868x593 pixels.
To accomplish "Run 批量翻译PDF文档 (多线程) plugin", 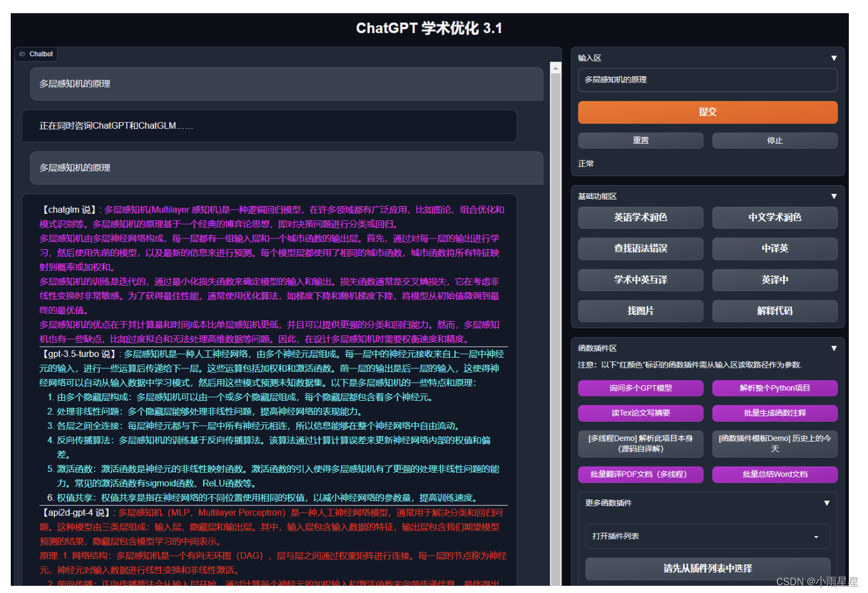I will (641, 474).
